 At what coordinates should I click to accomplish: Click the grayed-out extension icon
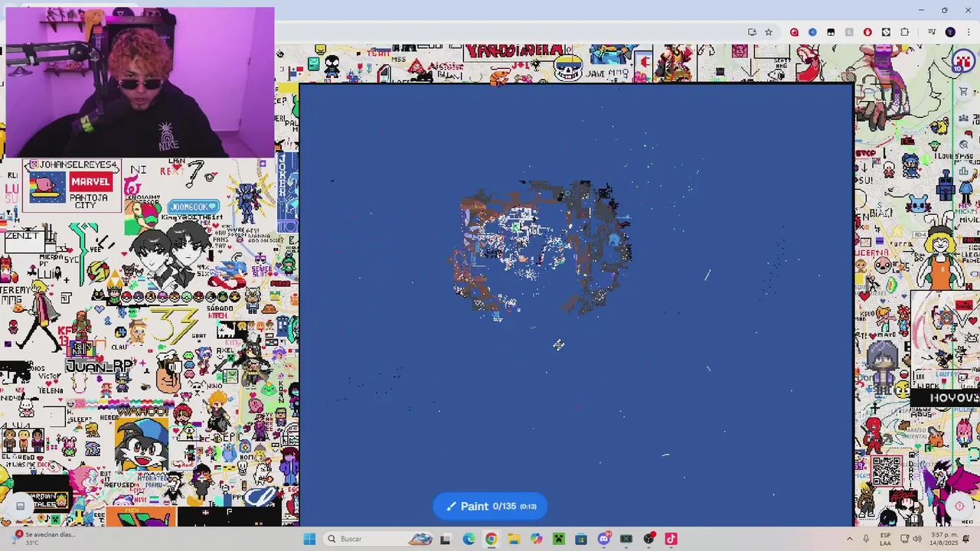[849, 32]
